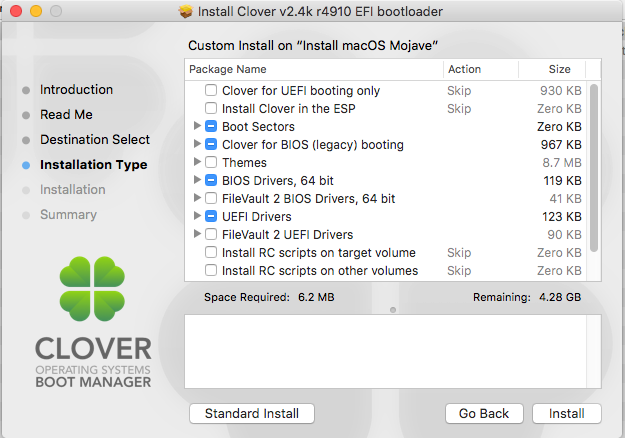Expand FileVault 2 BIOS Drivers group
The height and width of the screenshot is (438, 625).
click(197, 197)
